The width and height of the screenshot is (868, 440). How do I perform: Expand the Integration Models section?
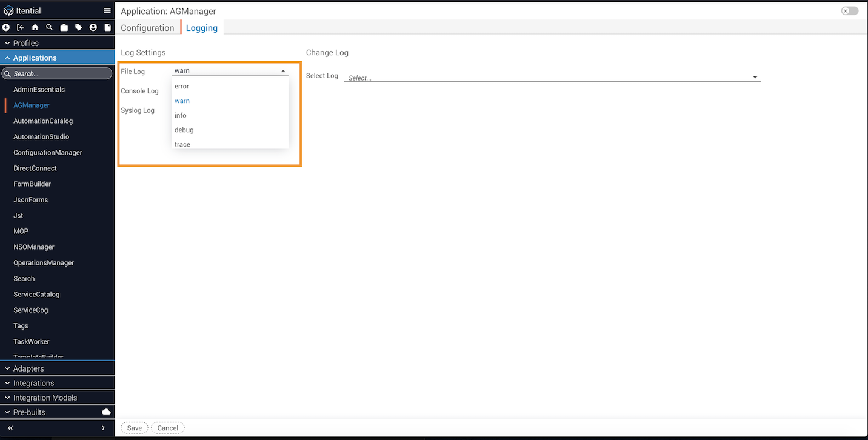point(57,398)
